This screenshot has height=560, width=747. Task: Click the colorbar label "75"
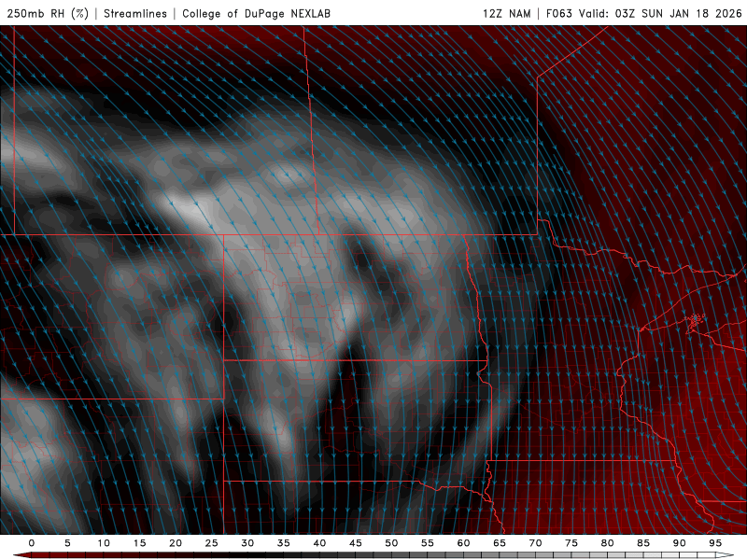pos(571,543)
